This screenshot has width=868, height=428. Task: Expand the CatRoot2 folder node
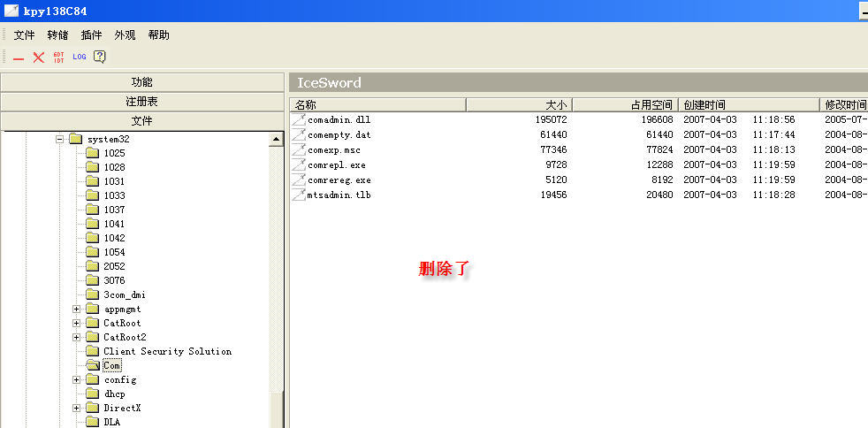[76, 337]
